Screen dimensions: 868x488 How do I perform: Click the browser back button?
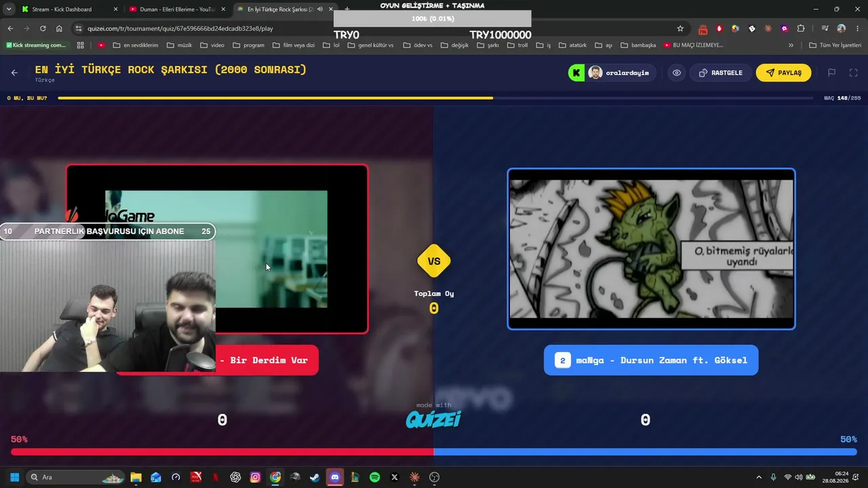pos(10,28)
